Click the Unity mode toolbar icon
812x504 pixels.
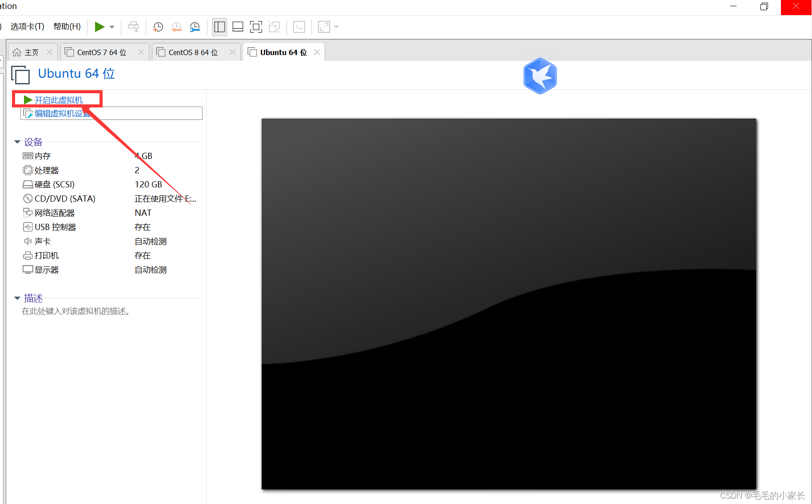275,27
